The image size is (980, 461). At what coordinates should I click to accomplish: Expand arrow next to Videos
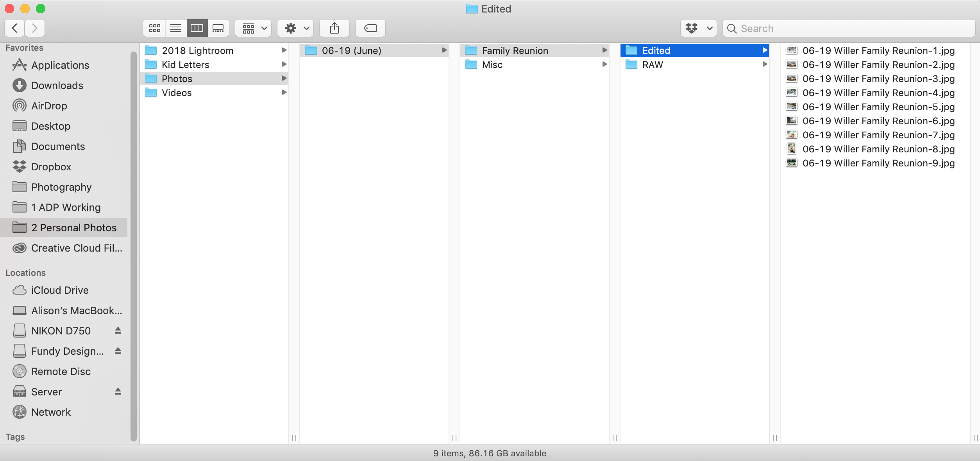coord(284,92)
